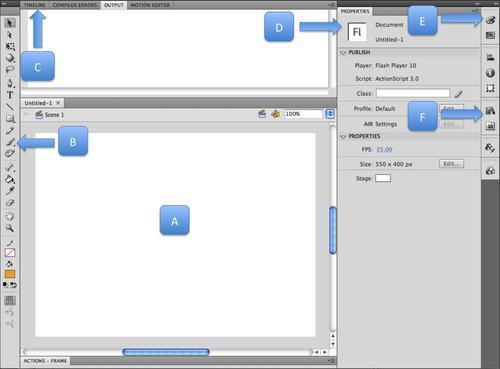Select the Lasso tool
This screenshot has width=500, height=369.
(x=10, y=70)
